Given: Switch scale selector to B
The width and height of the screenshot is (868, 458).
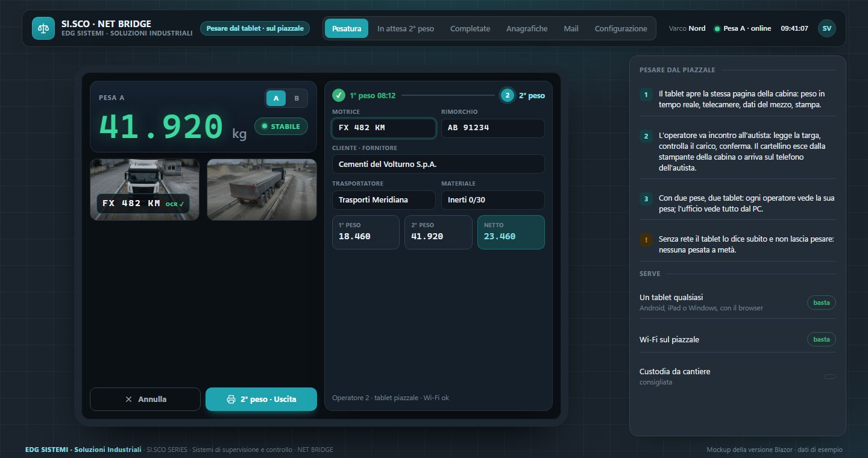Looking at the screenshot, I should click(297, 98).
